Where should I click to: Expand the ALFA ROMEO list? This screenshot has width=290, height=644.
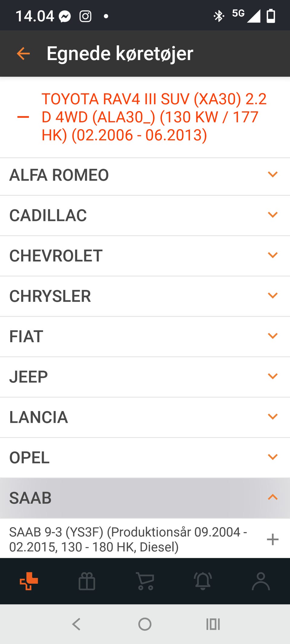pyautogui.click(x=272, y=175)
